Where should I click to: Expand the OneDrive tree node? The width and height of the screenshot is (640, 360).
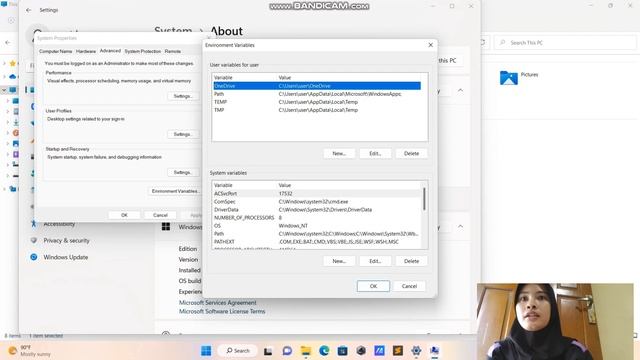[x=4, y=76]
